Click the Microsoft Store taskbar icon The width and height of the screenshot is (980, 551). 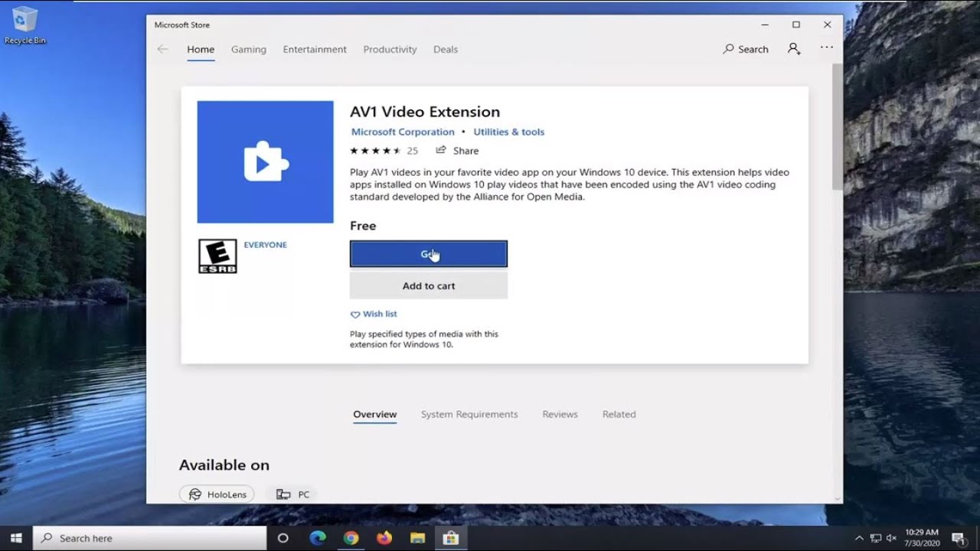tap(451, 538)
